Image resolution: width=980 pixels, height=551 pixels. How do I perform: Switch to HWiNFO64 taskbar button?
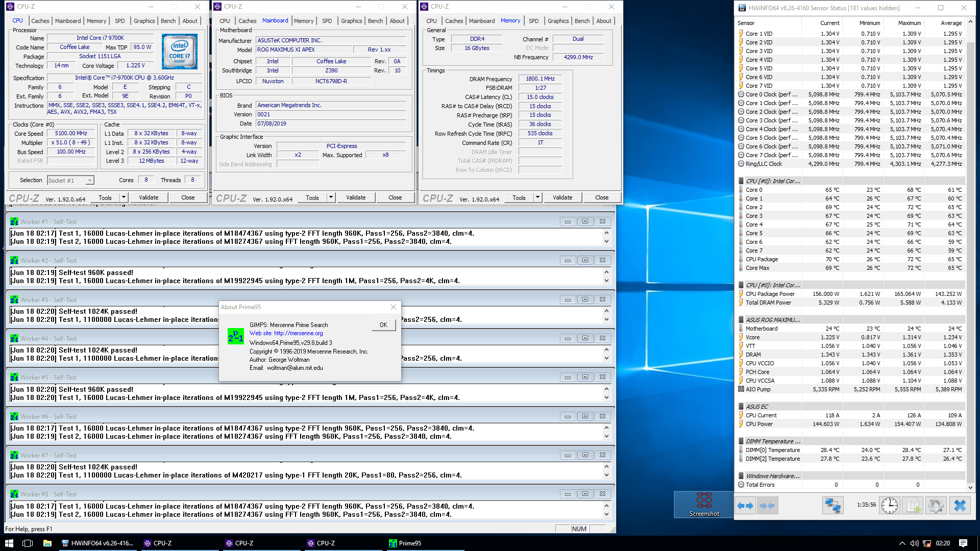click(97, 543)
